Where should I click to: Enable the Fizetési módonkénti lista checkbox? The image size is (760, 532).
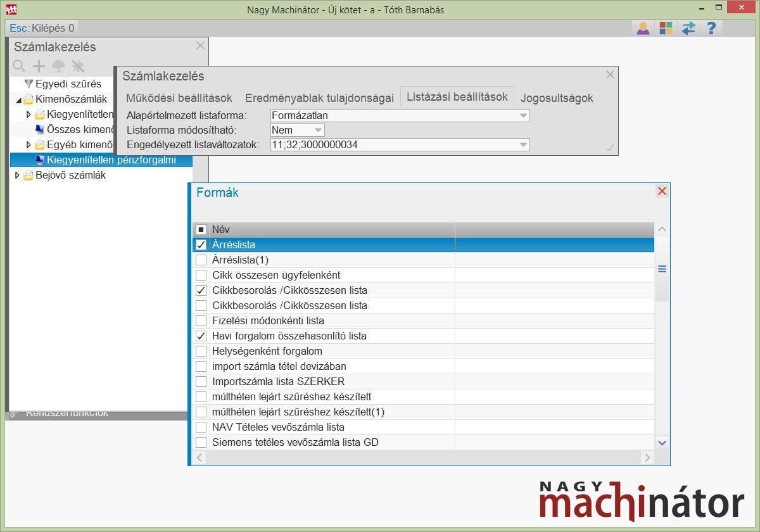click(x=201, y=321)
